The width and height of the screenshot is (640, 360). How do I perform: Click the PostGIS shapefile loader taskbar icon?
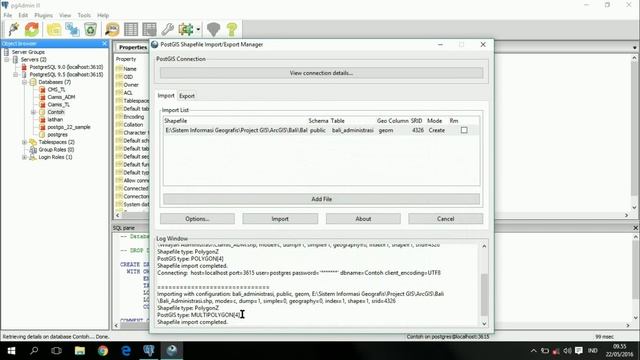click(172, 351)
